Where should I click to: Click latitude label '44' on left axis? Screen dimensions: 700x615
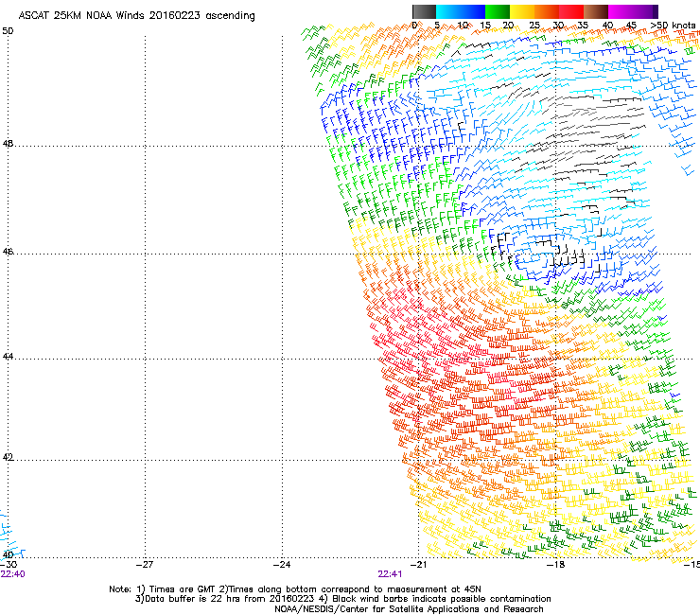click(x=8, y=357)
